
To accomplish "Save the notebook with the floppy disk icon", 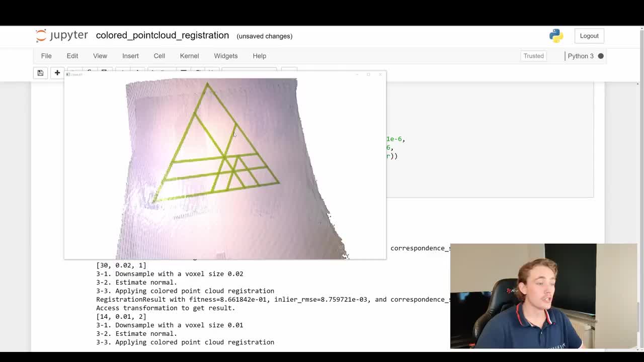I will [x=40, y=73].
